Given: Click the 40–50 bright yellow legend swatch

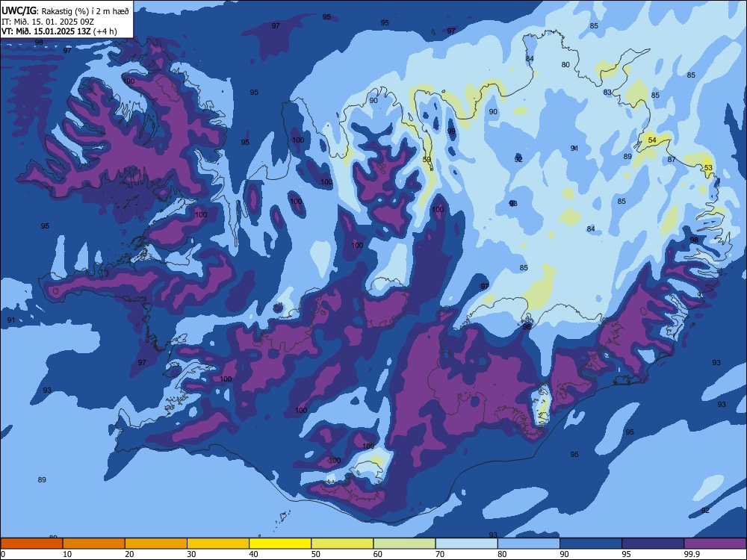Looking at the screenshot, I should tap(280, 544).
